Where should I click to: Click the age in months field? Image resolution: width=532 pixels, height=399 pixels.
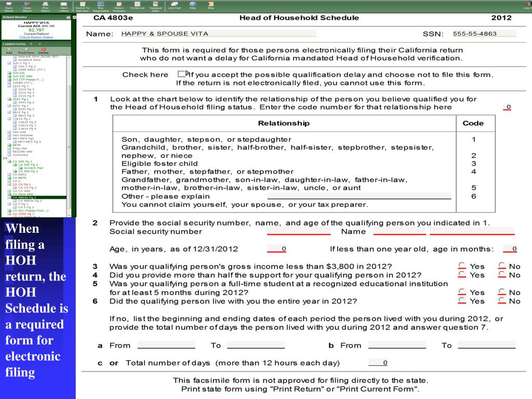point(510,249)
